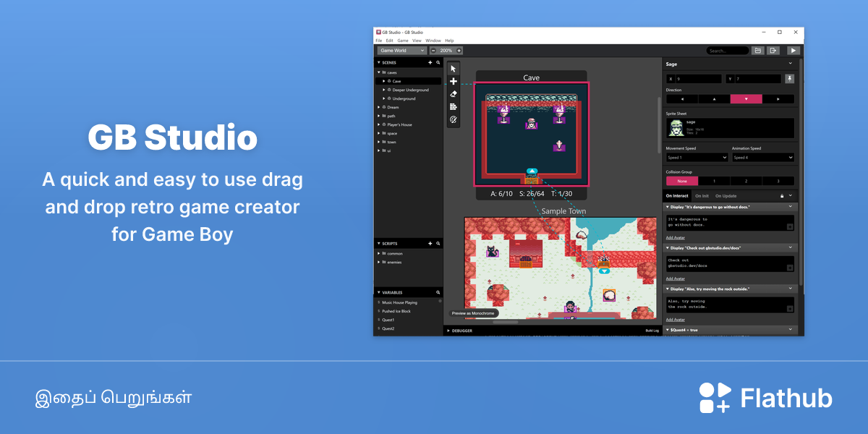Image resolution: width=868 pixels, height=434 pixels.
Task: Toggle the pin actor icon
Action: (790, 78)
